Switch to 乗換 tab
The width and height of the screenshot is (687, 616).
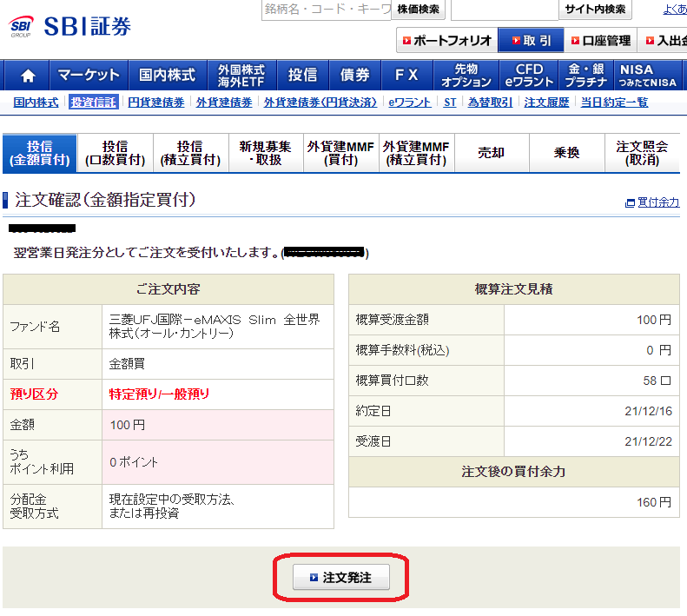pyautogui.click(x=567, y=153)
